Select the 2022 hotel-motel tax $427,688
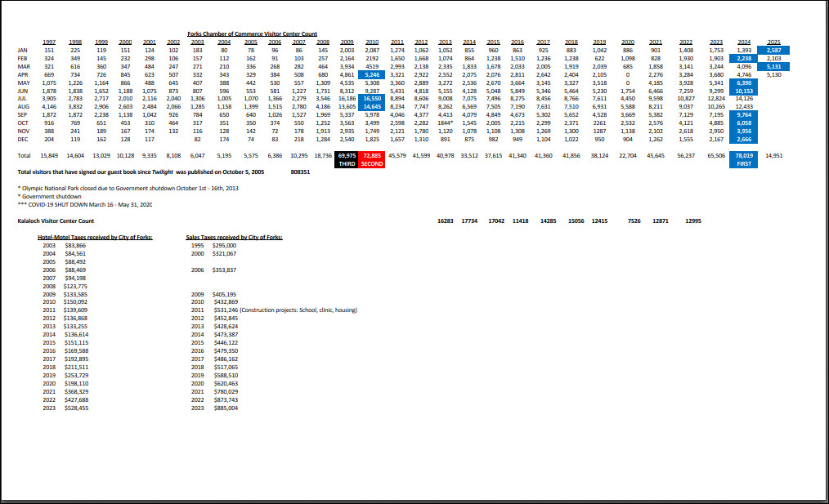829x504 pixels. 76,400
